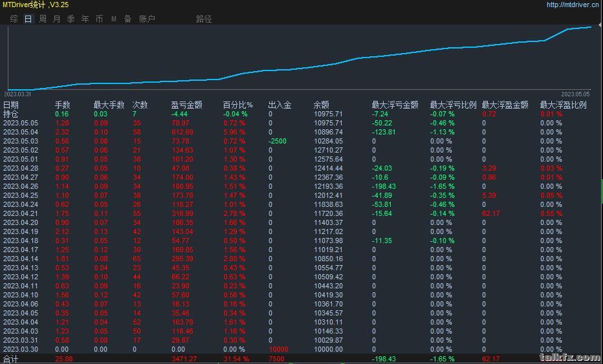Select the 年 yearly tab
The height and width of the screenshot is (364, 603).
tap(85, 19)
